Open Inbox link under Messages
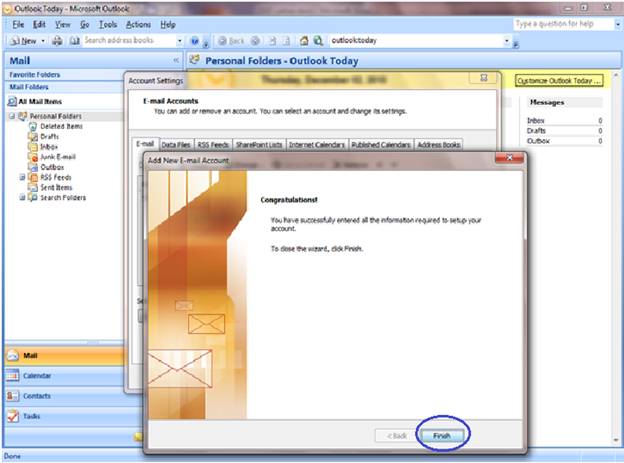 (x=536, y=120)
